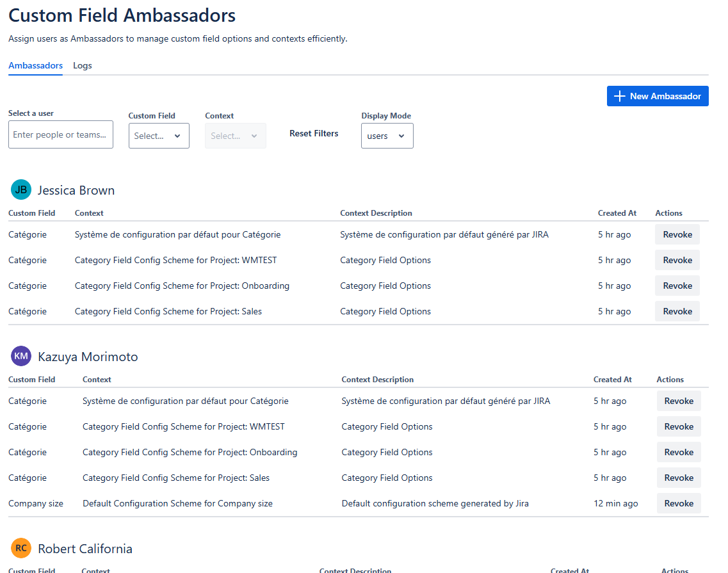This screenshot has width=728, height=573.
Task: Open the Context dropdown
Action: (x=235, y=136)
